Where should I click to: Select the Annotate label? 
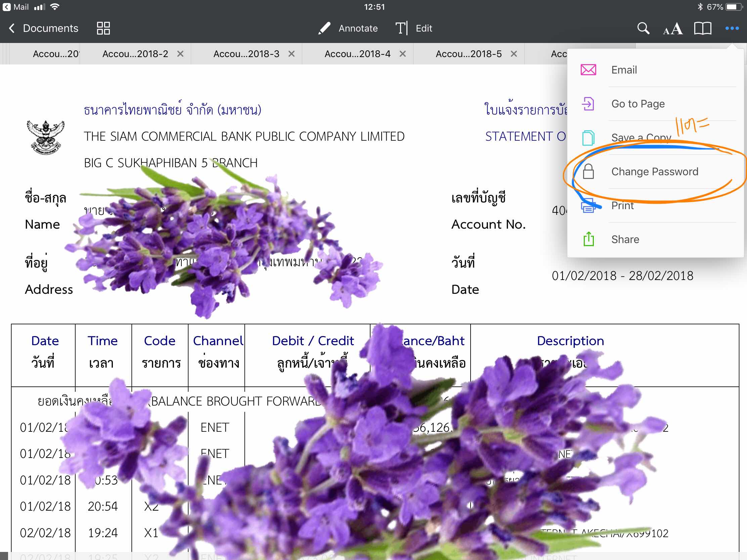(358, 28)
